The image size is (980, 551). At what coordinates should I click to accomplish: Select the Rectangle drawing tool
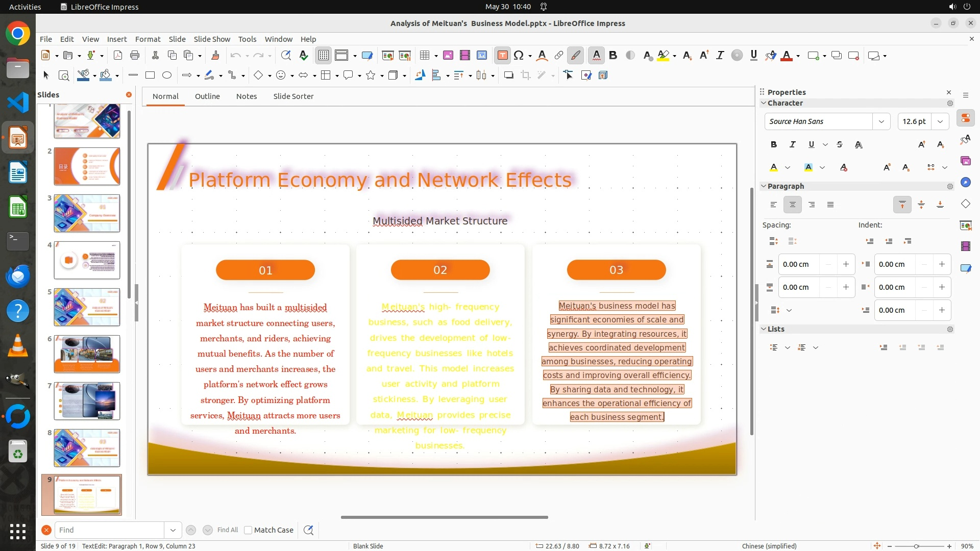point(150,76)
